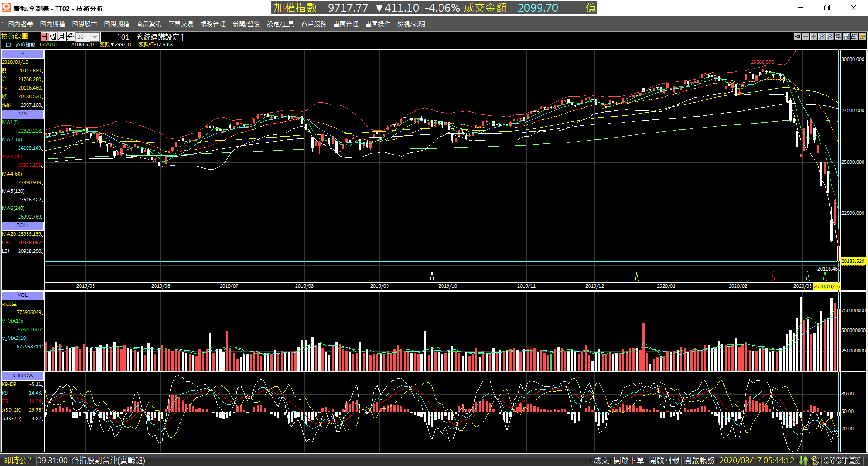Open the 國際股市 menu
This screenshot has width=868, height=466.
(x=85, y=24)
